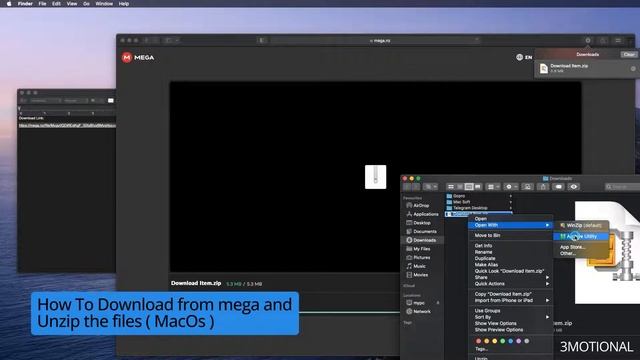
Task: Open the action gear dropdown in Finder
Action: (511, 187)
